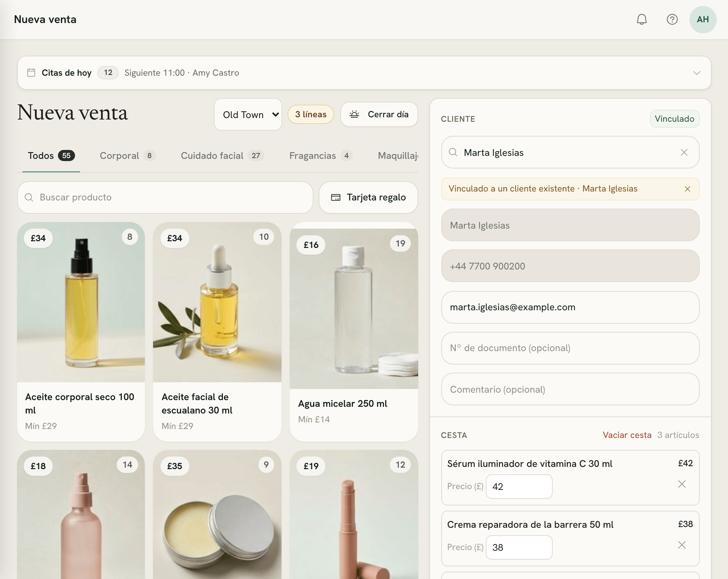Screen dimensions: 728x579
Task: Switch to the Cuidado facial tab
Action: [222, 156]
